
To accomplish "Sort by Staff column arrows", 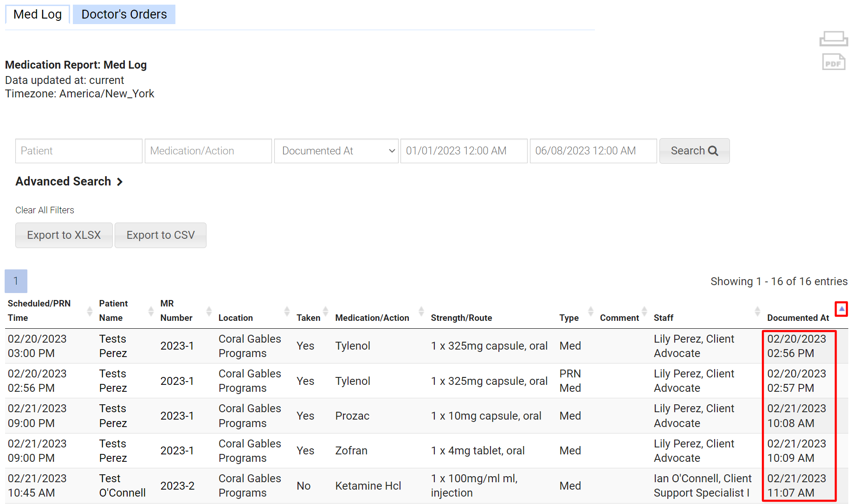I will pyautogui.click(x=757, y=311).
